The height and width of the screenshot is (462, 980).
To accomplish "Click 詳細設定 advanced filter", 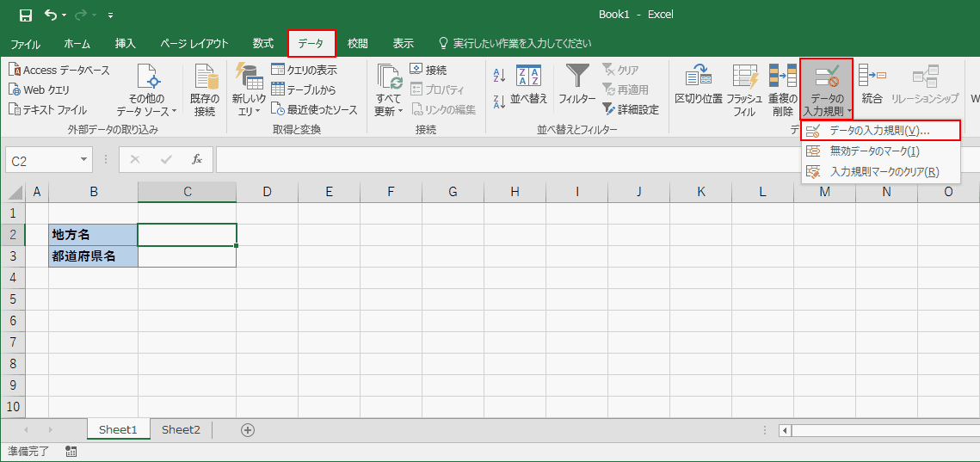I will coord(631,110).
